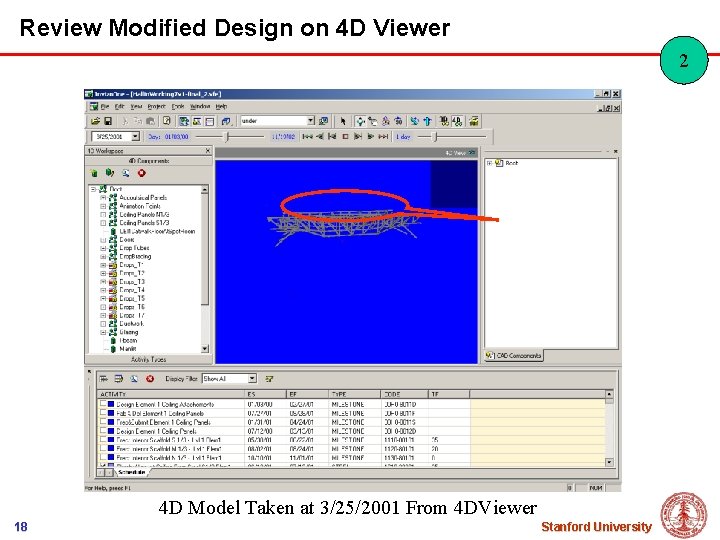The image size is (720, 540).
Task: Tick checkbox for Design Element 1 Ceiling Attachments
Action: 103,404
